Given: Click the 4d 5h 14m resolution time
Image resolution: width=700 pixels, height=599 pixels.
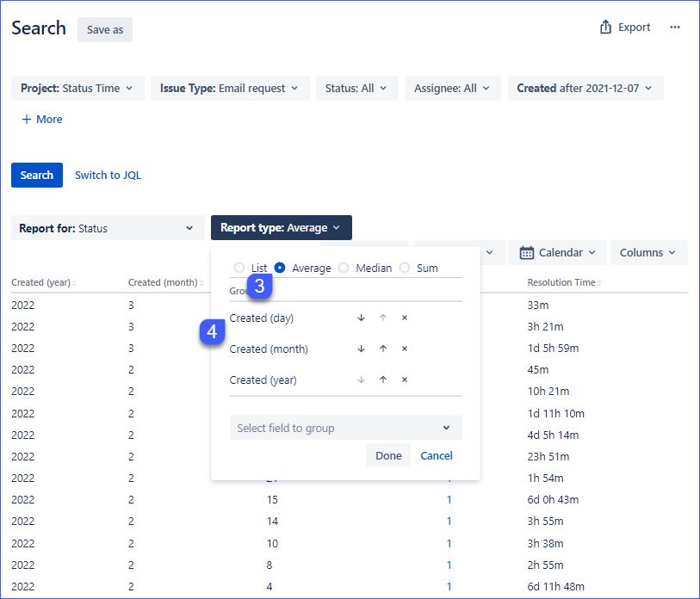Looking at the screenshot, I should coord(553,435).
